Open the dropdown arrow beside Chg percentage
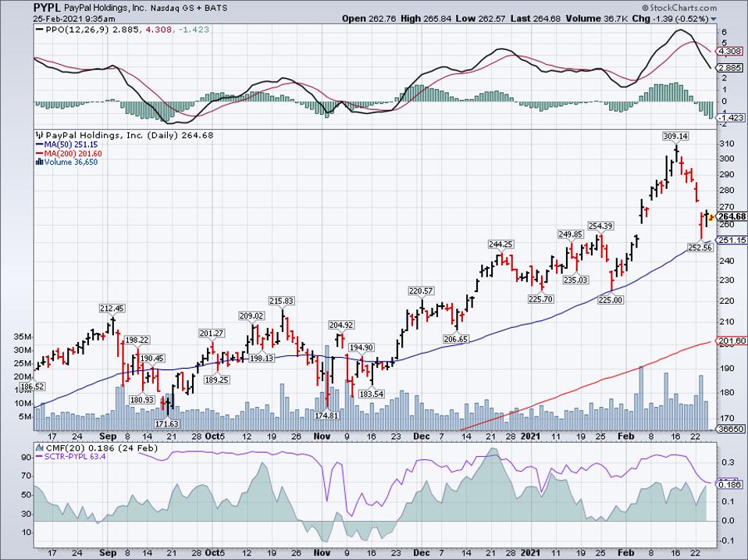 (714, 19)
